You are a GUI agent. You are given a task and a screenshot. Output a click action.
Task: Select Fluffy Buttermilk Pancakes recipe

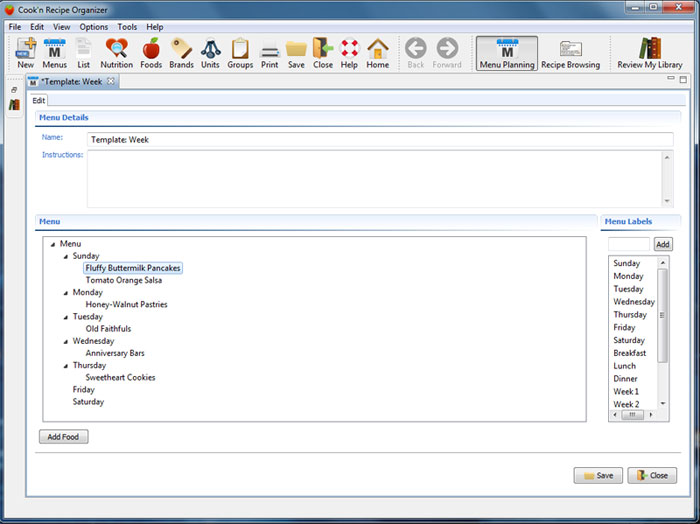(x=133, y=268)
